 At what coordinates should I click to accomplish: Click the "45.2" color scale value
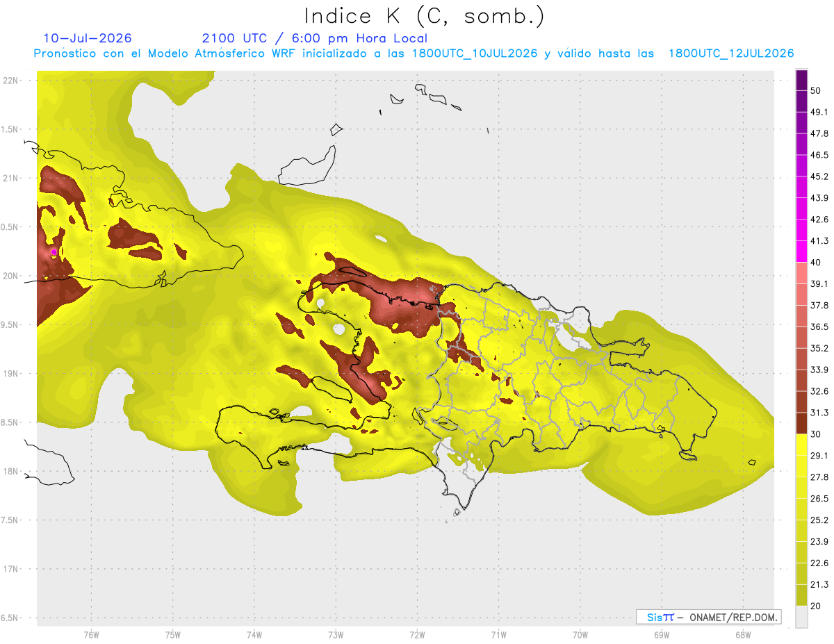(x=819, y=176)
